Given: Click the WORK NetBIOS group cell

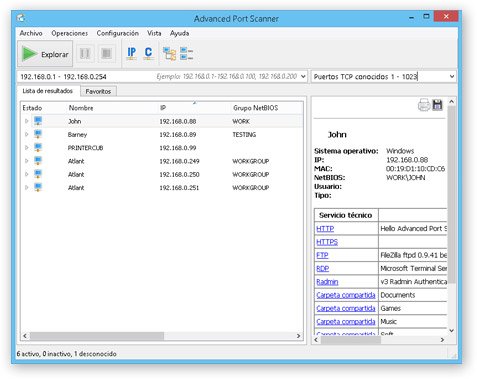Looking at the screenshot, I should pos(241,121).
